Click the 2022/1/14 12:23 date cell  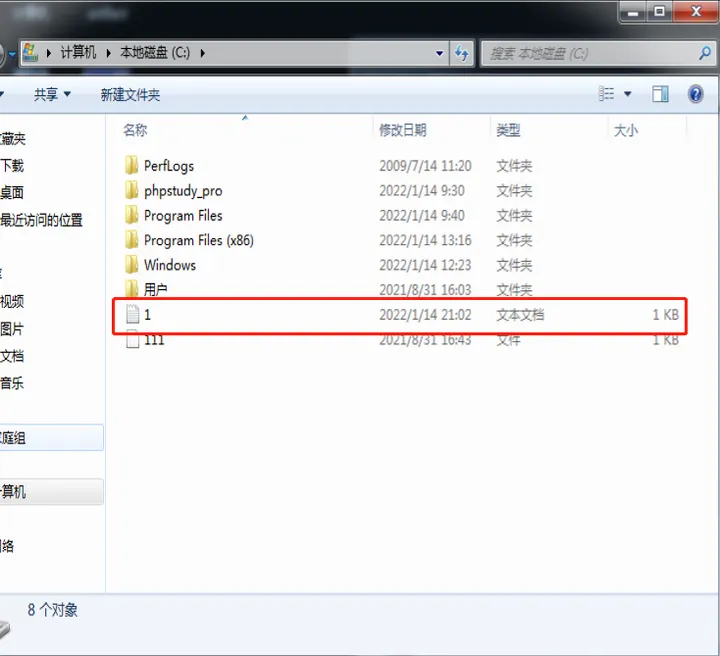coord(425,265)
